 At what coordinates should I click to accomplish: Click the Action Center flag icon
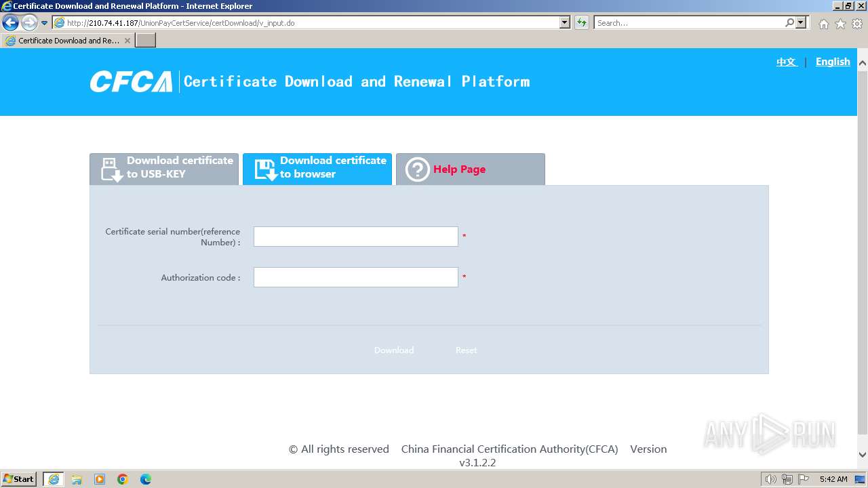click(804, 479)
